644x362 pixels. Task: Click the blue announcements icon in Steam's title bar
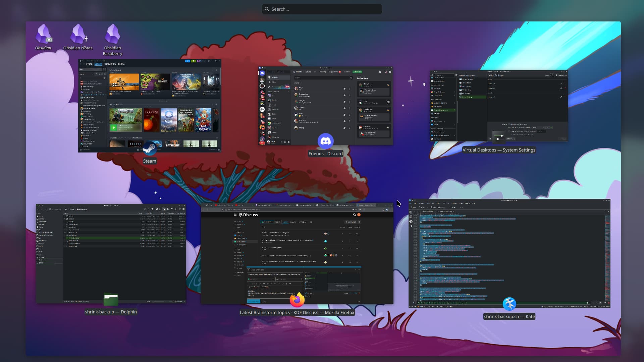(187, 61)
